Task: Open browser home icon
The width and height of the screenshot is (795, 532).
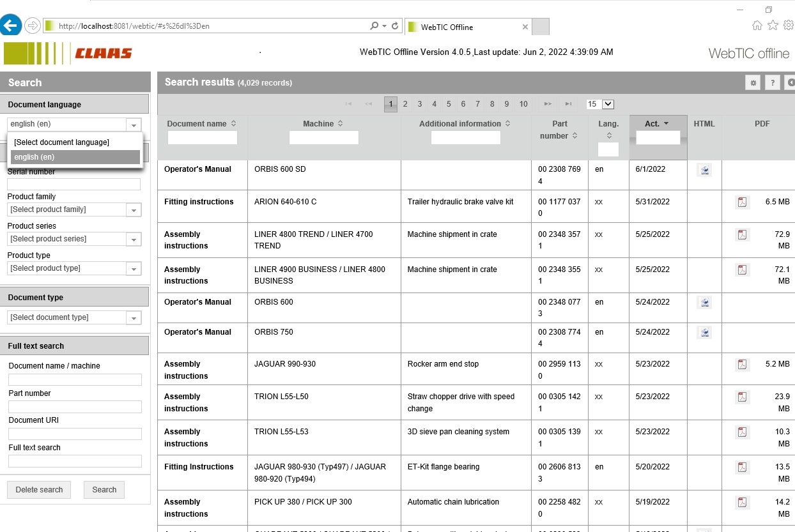Action: (757, 26)
